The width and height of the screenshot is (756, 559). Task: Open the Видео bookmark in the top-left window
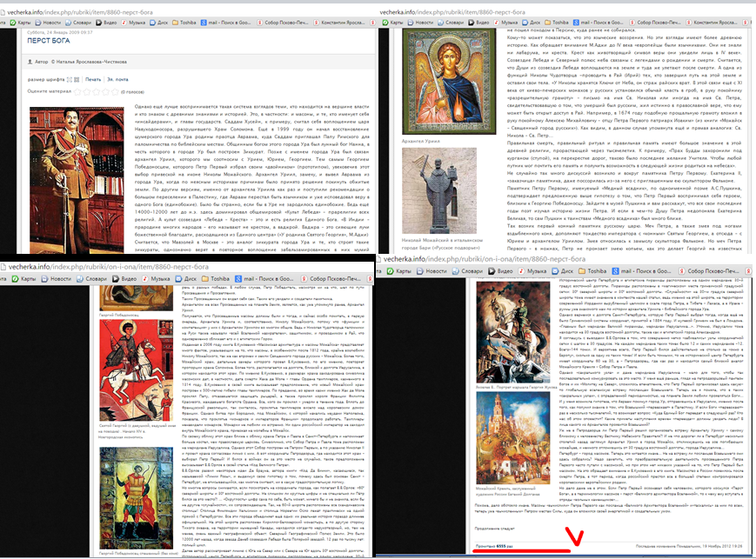pos(106,23)
